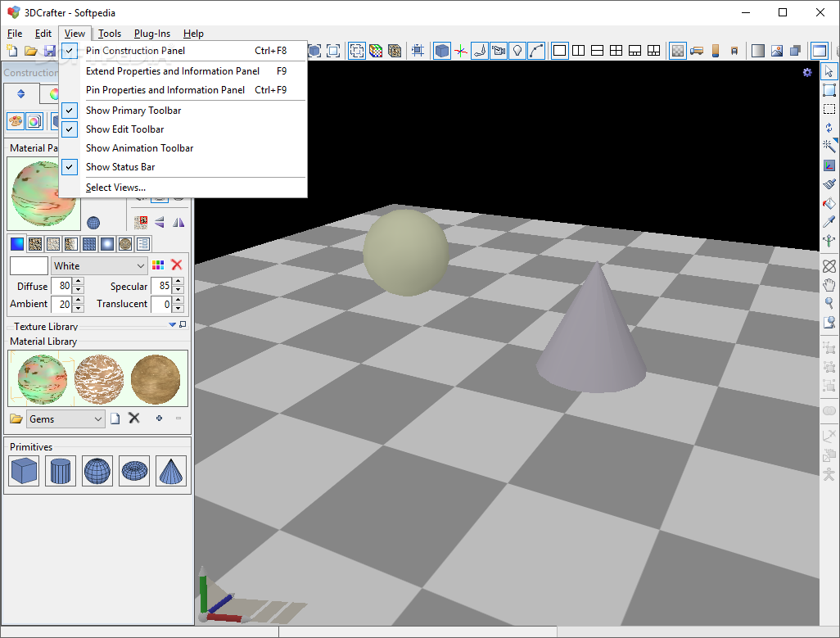
Task: Enable Show Animation Toolbar
Action: 183,148
